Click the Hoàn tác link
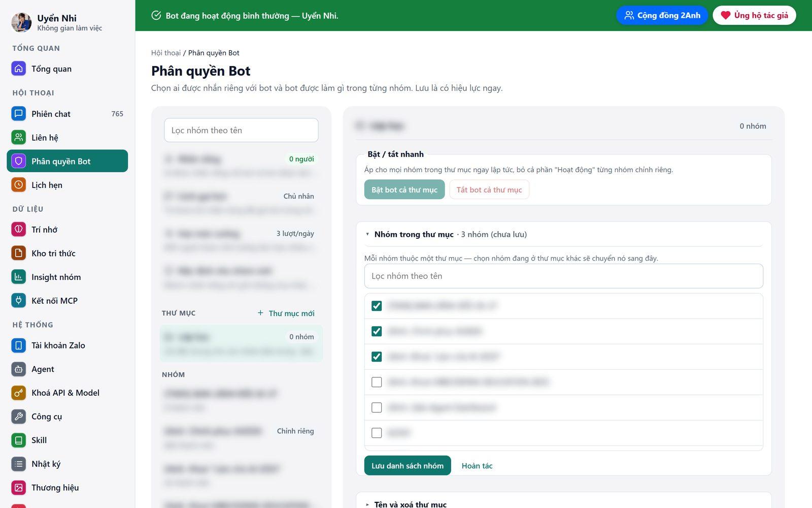 [477, 466]
